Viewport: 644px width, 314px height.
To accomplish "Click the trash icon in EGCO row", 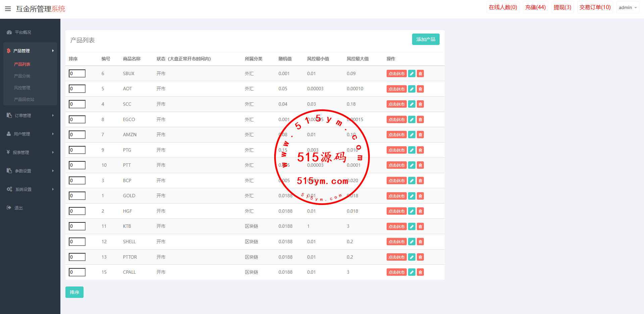I will [420, 120].
